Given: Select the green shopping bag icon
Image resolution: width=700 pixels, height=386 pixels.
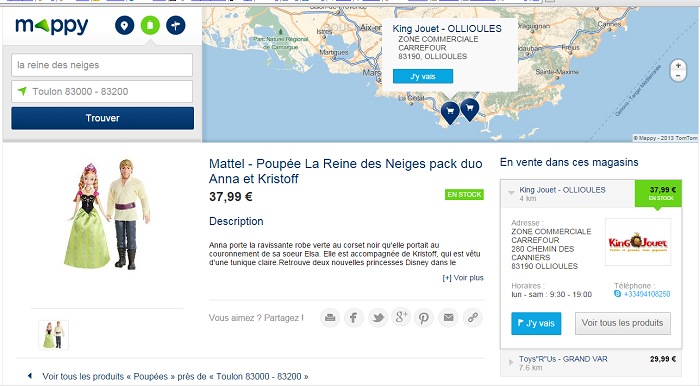Looking at the screenshot, I should 150,25.
